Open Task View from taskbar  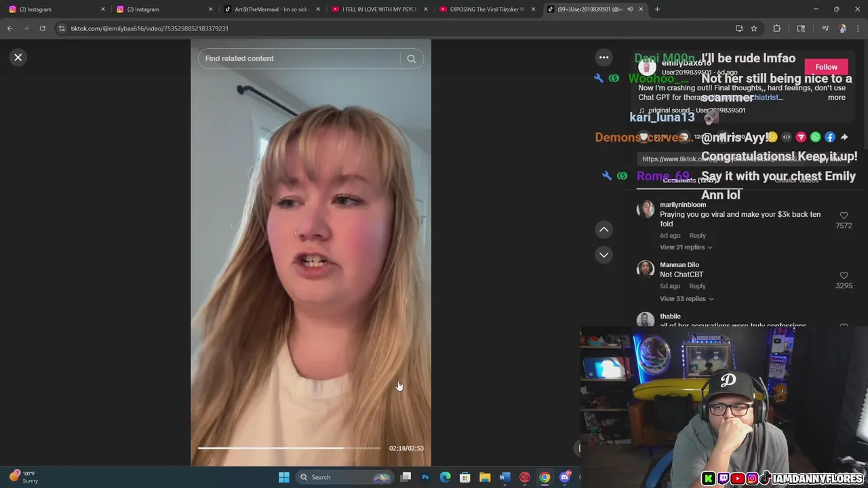406,477
